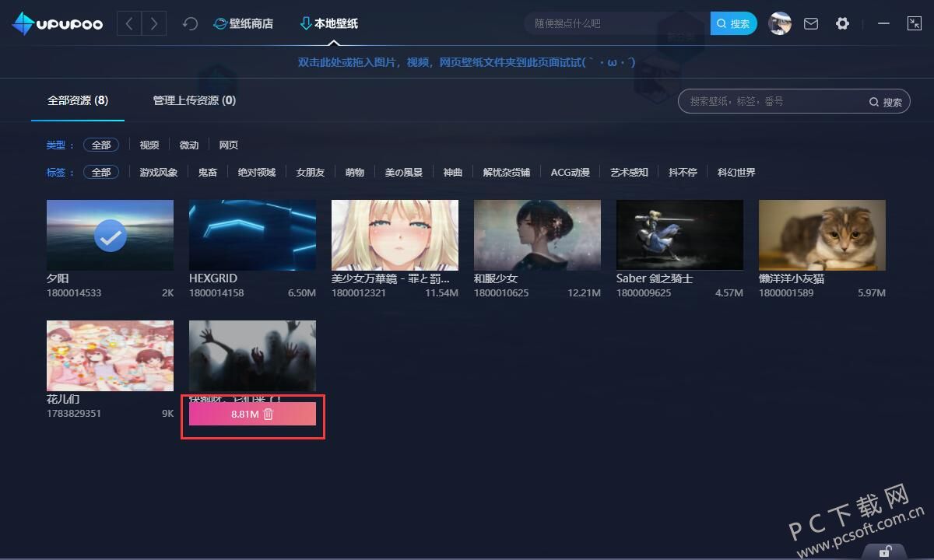This screenshot has width=934, height=560.
Task: Filter by the 游戏风暴 tag
Action: 159,172
